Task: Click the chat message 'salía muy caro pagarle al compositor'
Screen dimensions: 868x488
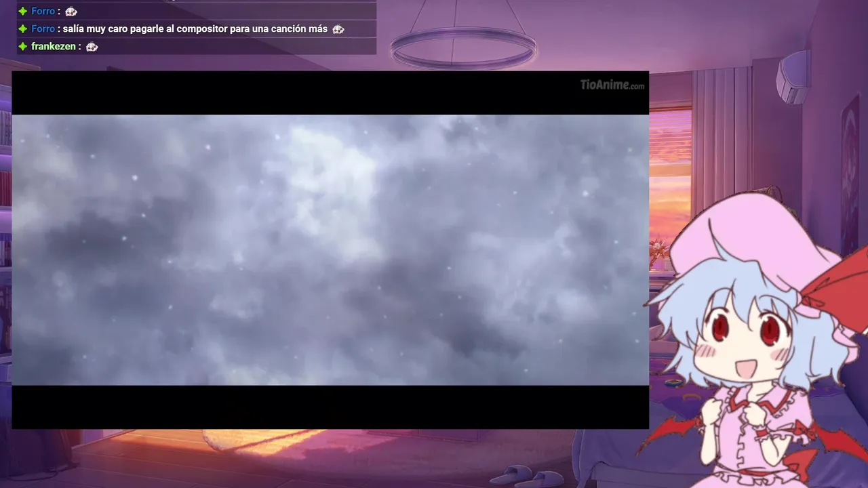Action: pyautogui.click(x=195, y=29)
